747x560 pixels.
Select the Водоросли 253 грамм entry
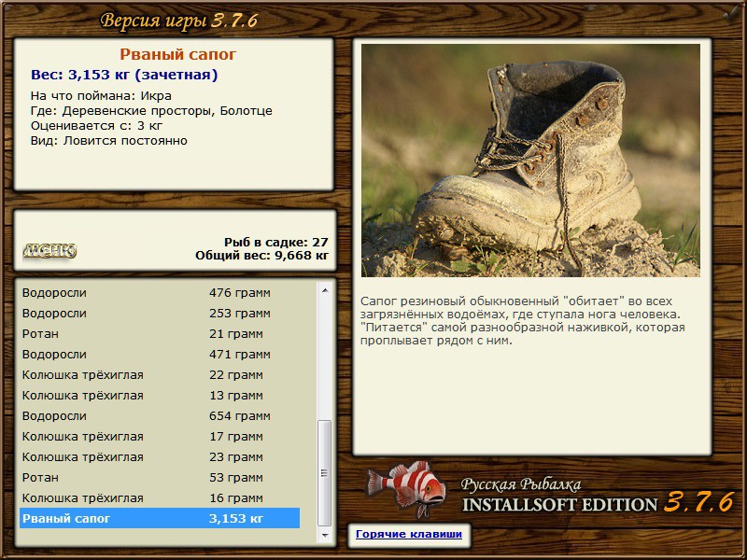click(x=160, y=313)
